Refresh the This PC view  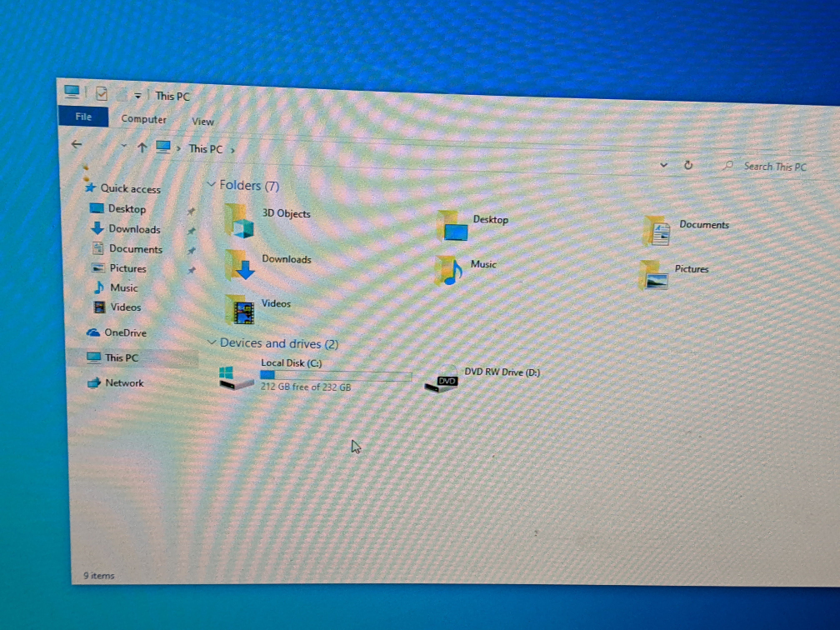(x=688, y=165)
